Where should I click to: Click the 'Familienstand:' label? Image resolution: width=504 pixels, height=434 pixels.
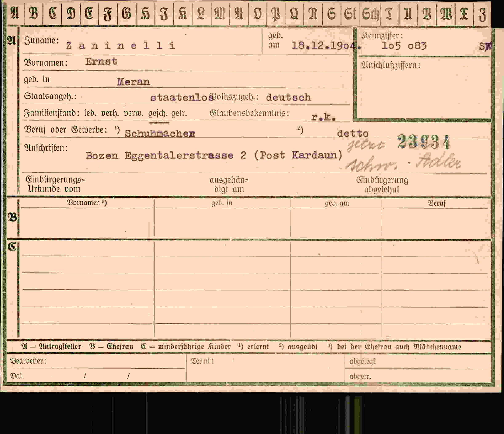(52, 113)
